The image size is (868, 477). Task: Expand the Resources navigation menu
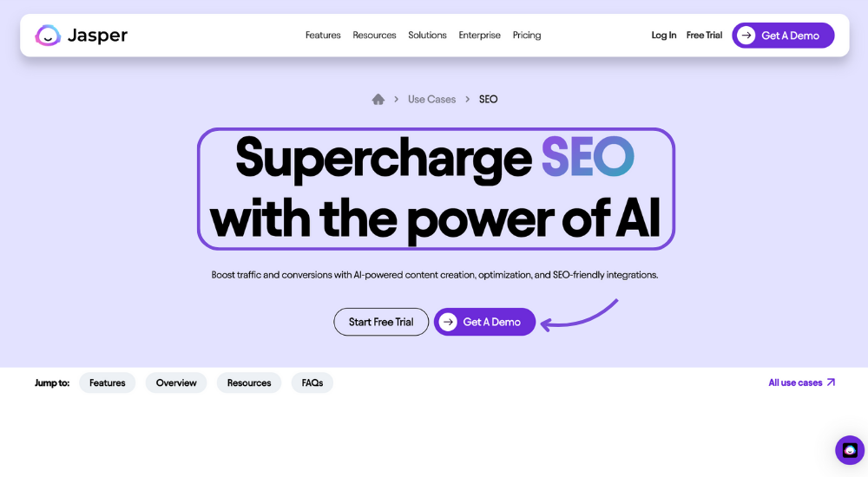pos(374,35)
